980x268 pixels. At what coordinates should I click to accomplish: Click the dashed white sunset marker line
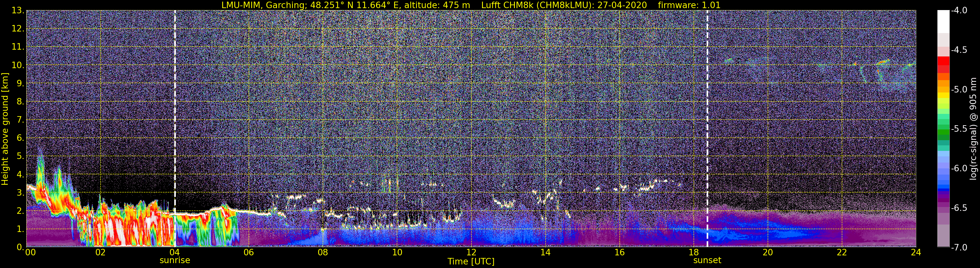(x=707, y=129)
